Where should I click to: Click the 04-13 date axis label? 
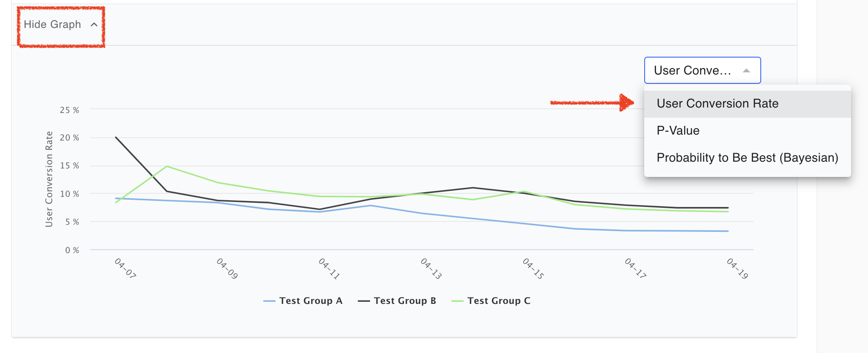(x=431, y=268)
